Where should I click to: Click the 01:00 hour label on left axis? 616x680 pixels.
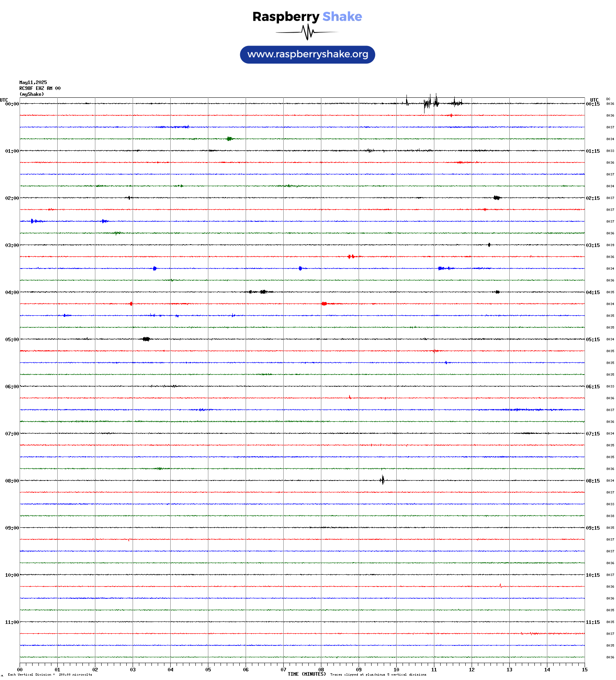click(x=12, y=151)
